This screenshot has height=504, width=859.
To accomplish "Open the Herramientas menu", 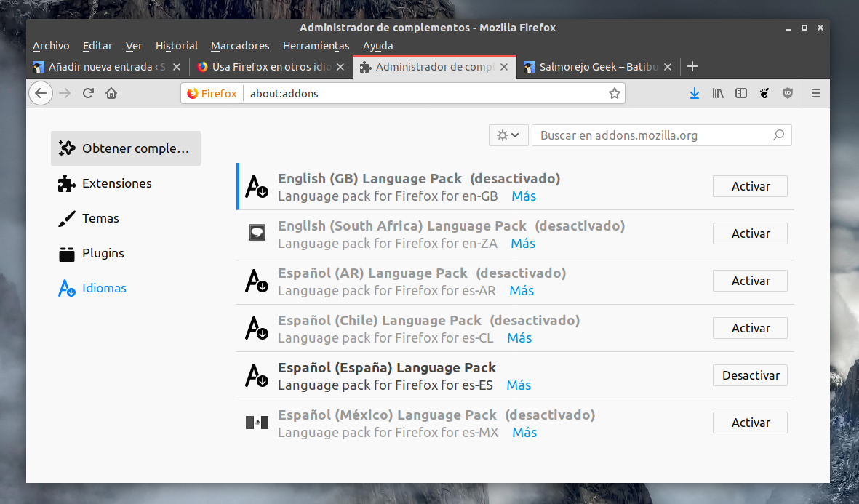I will coord(316,46).
